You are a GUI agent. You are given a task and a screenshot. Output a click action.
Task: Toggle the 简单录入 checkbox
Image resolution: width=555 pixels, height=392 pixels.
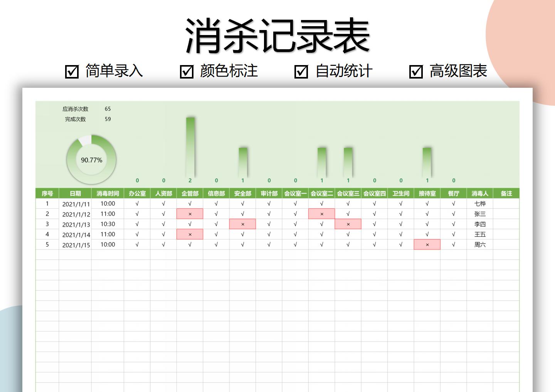[71, 71]
